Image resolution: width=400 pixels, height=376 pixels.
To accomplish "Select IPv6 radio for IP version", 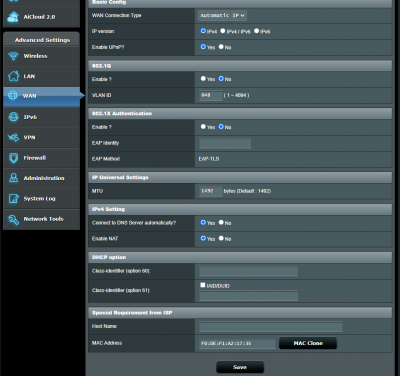I will 256,31.
